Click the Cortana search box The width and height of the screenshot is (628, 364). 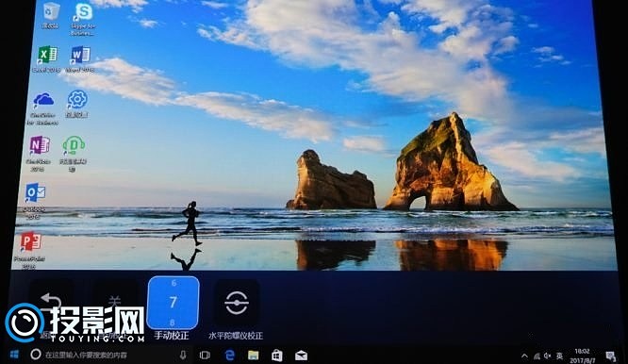coord(108,355)
